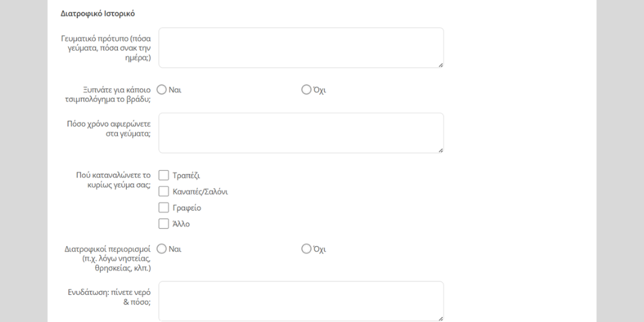Click resize handle of Ενυδάτωση textarea

[440, 318]
